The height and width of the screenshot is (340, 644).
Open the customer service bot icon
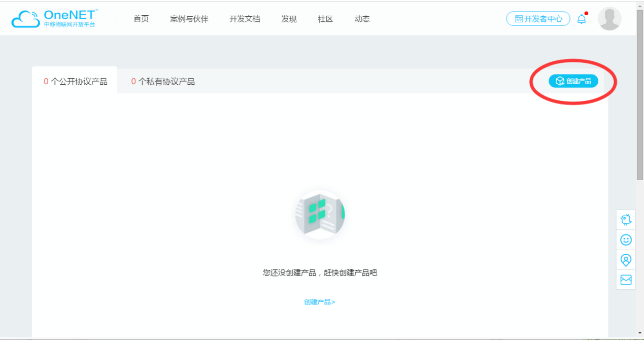click(626, 219)
